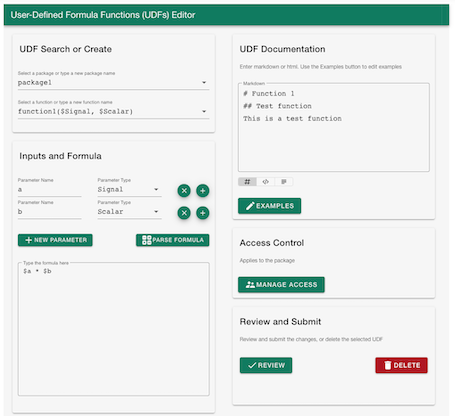The width and height of the screenshot is (455, 416).
Task: Select the parameter name field containing a
Action: 49,189
